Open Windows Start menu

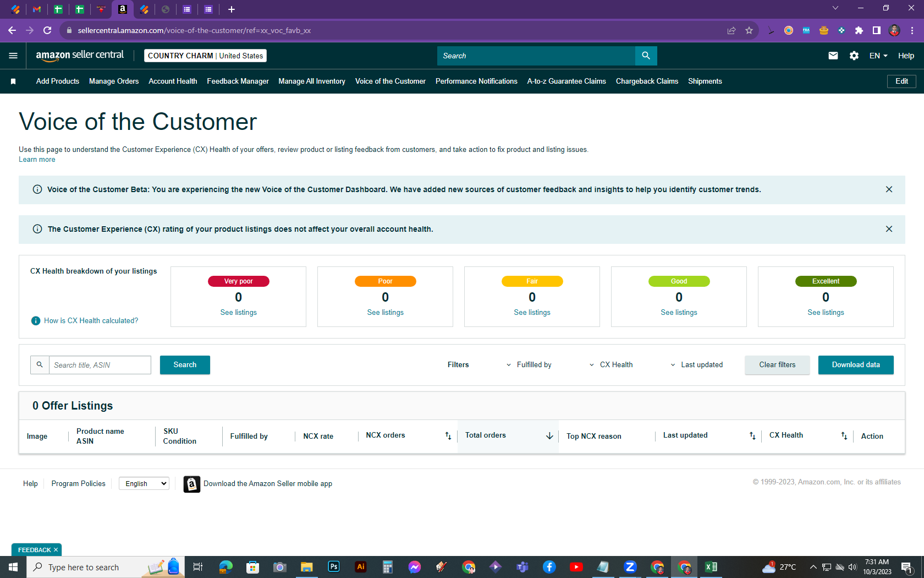(x=13, y=567)
